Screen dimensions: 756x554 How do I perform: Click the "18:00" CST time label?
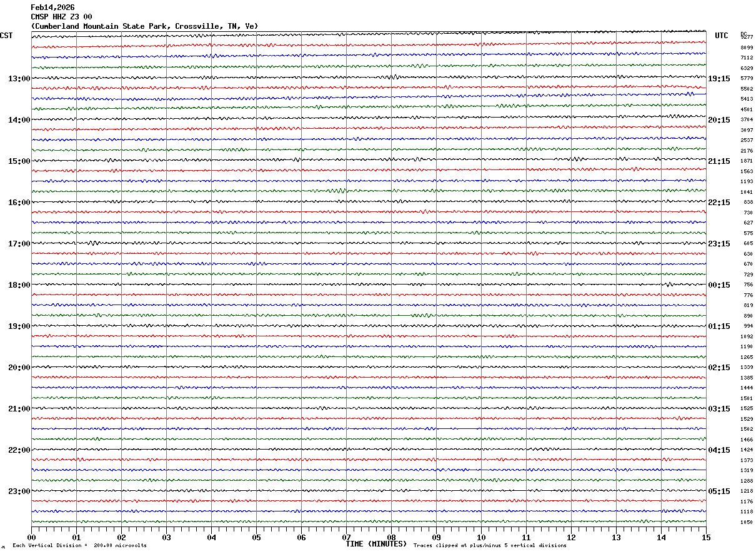(19, 285)
